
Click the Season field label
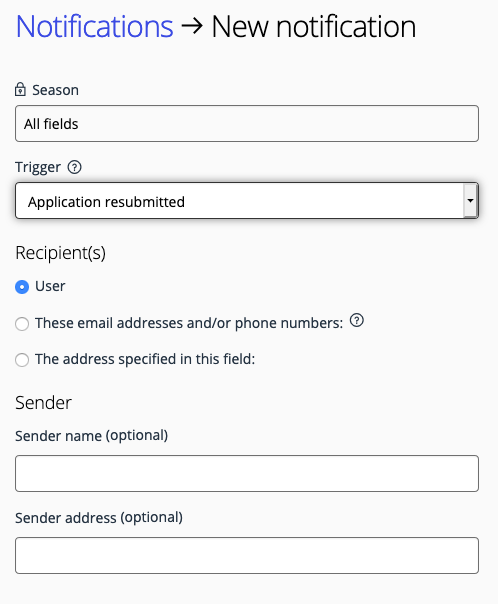pos(55,90)
